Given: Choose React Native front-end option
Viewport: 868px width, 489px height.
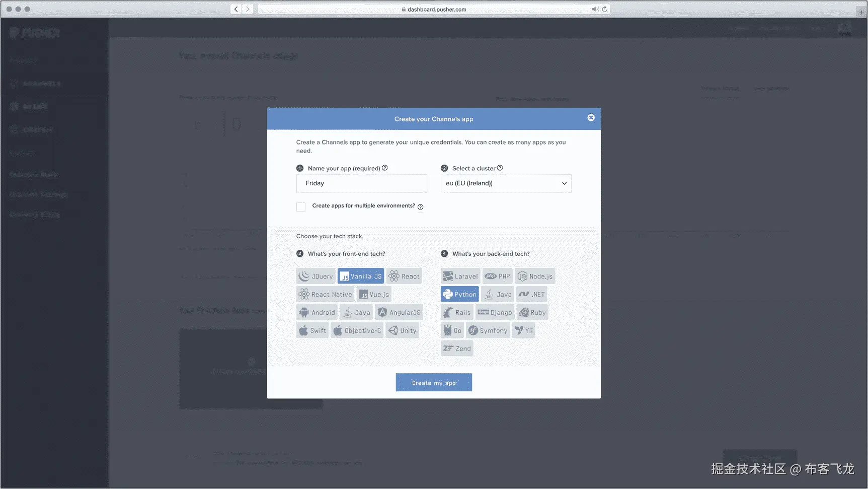Looking at the screenshot, I should click(325, 294).
